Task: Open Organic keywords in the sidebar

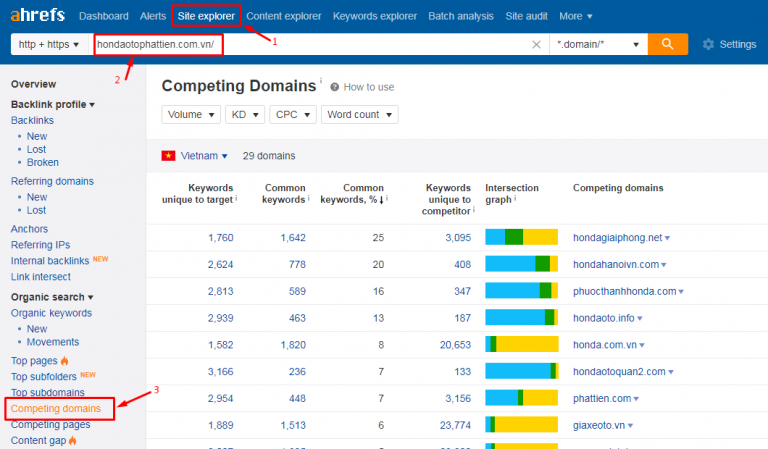Action: (51, 313)
